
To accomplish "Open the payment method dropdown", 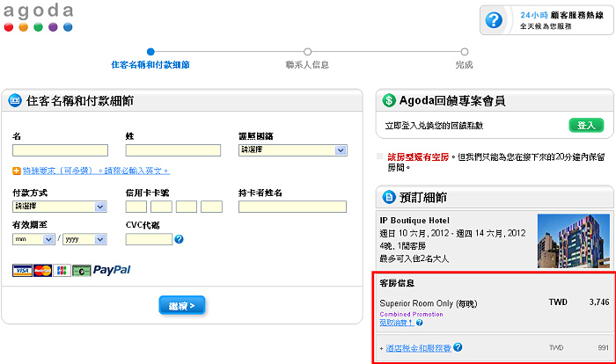I will pyautogui.click(x=60, y=207).
